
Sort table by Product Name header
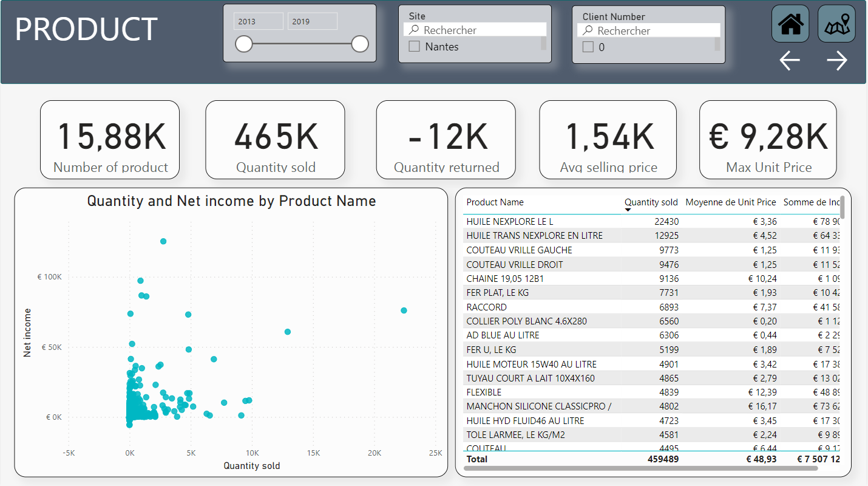(x=495, y=202)
